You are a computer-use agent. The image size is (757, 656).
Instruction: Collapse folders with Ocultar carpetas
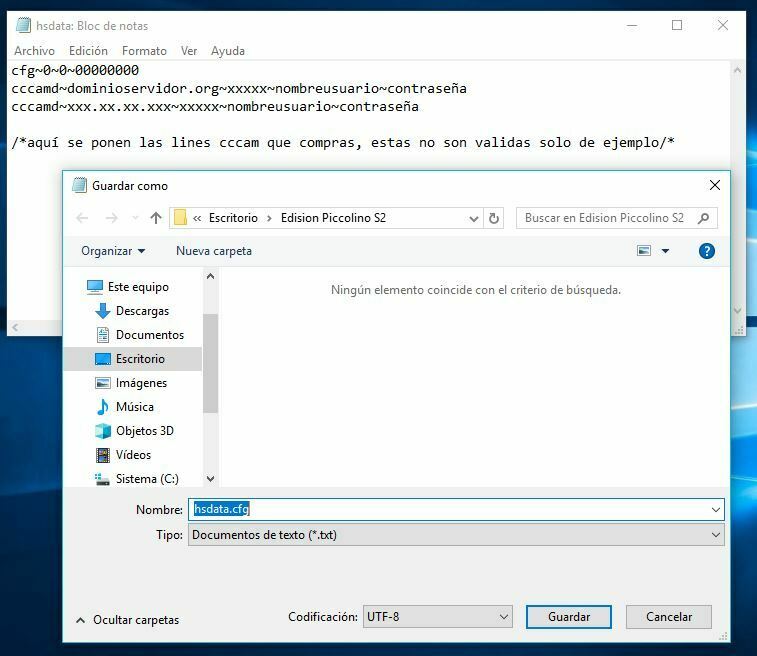point(127,620)
